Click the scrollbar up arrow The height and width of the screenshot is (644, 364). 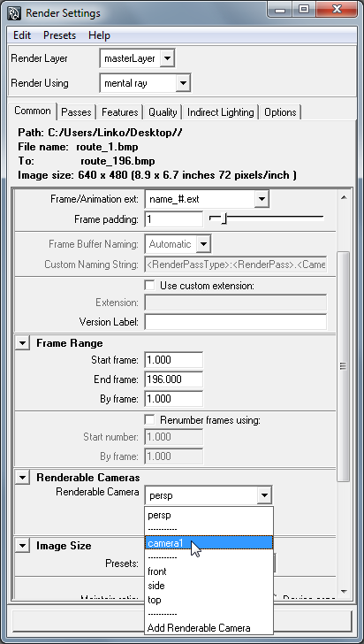344,198
